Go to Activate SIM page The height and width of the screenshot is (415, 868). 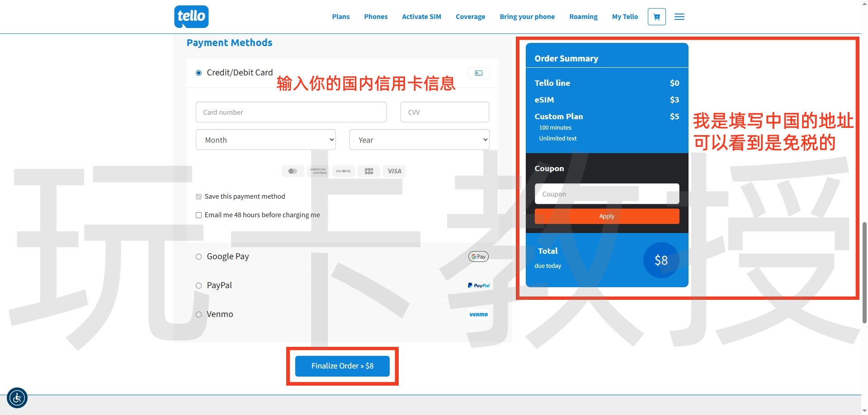point(421,17)
